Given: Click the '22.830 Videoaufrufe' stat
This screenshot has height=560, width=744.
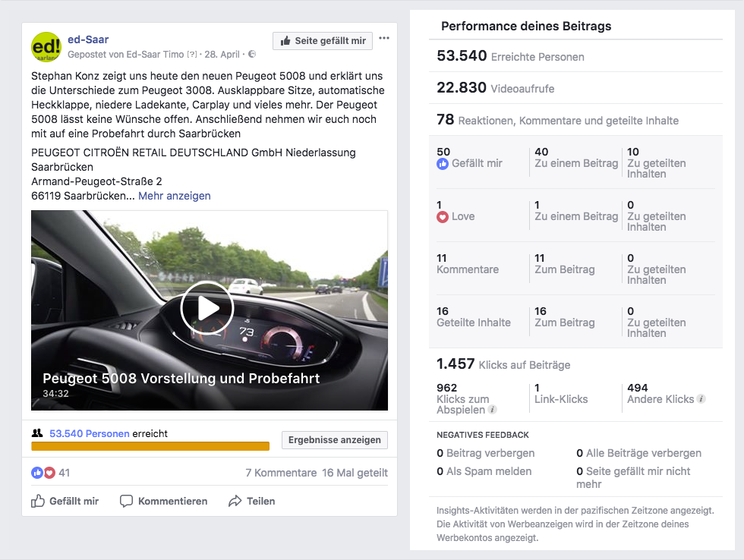Looking at the screenshot, I should 495,88.
